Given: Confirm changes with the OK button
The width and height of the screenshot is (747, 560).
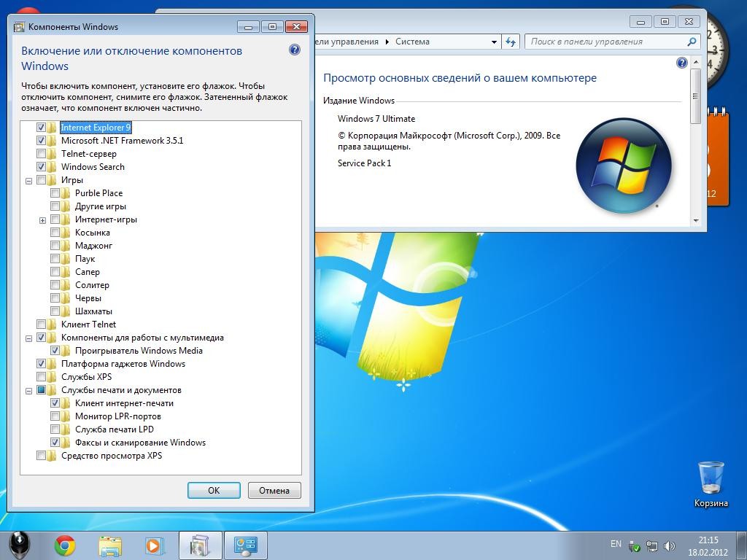Looking at the screenshot, I should pyautogui.click(x=214, y=491).
